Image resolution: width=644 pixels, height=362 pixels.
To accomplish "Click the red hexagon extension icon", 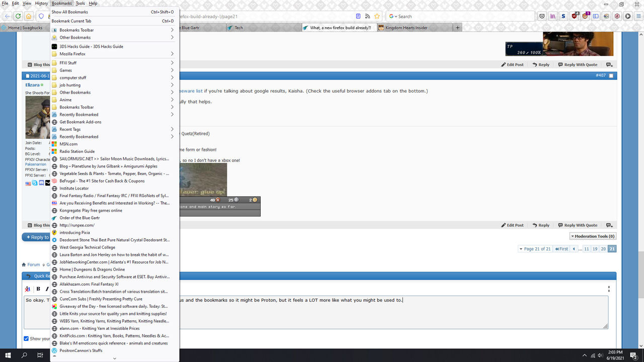I will click(617, 16).
